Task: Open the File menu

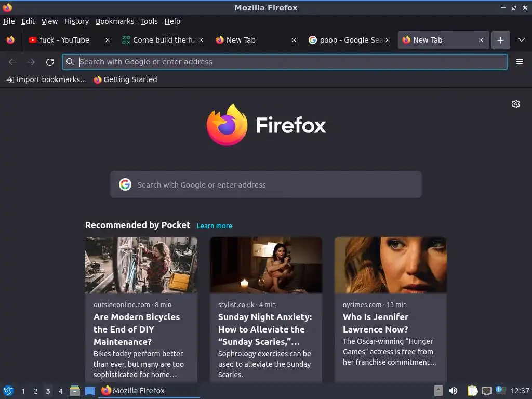Action: (9, 21)
